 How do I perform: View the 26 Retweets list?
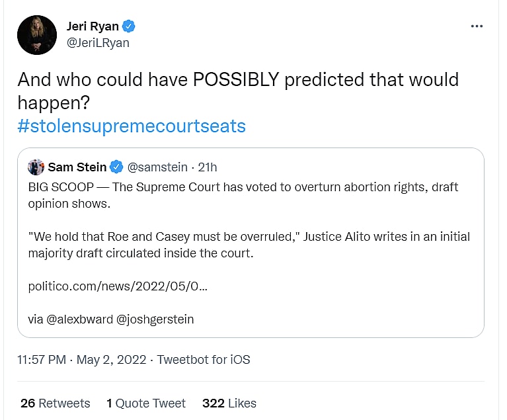point(55,403)
